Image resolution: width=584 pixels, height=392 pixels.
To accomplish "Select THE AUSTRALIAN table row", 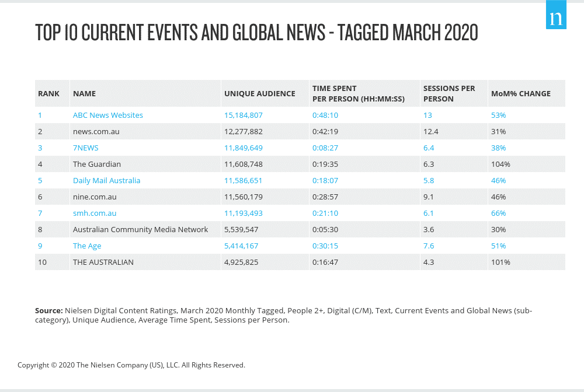I will coord(103,262).
